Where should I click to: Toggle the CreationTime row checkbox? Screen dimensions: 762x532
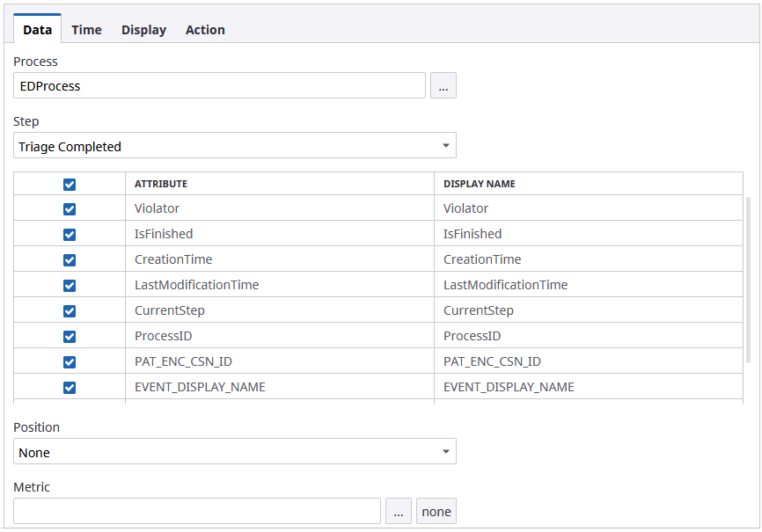pyautogui.click(x=70, y=260)
